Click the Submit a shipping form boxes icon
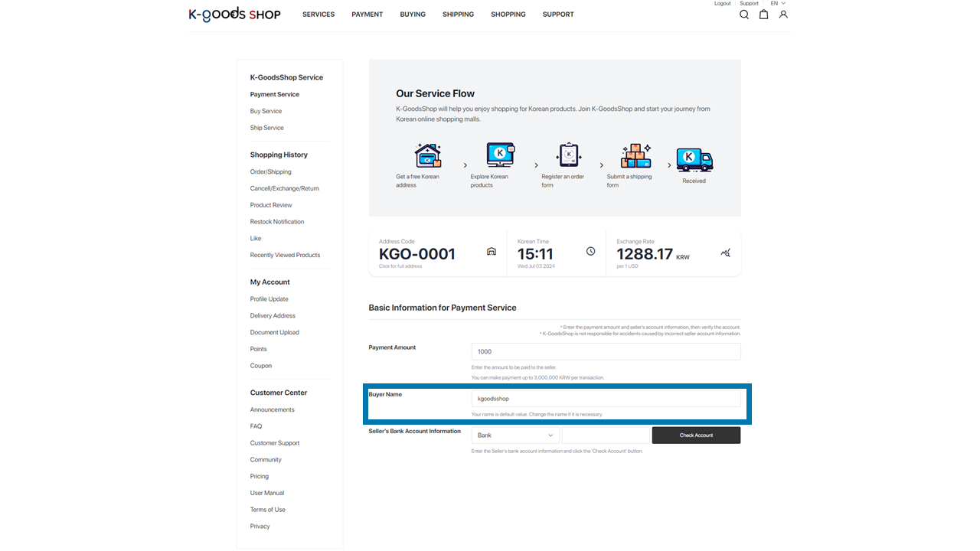Screen dimensions: 980x551 click(635, 155)
